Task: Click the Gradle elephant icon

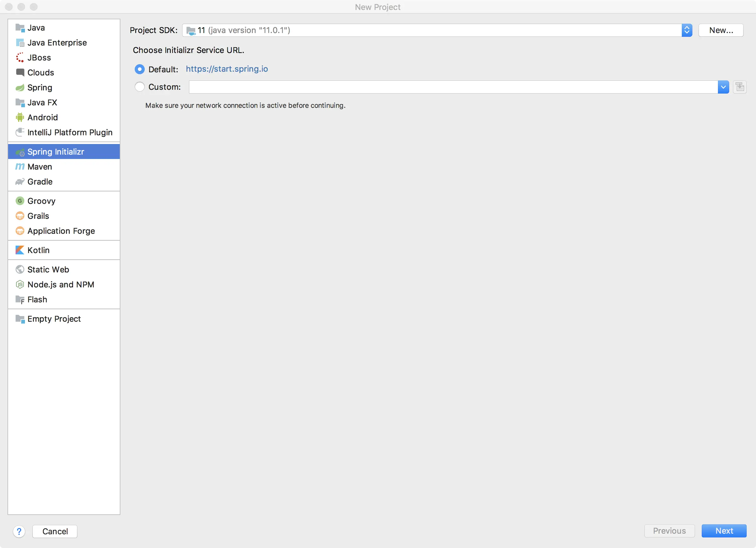Action: point(20,181)
